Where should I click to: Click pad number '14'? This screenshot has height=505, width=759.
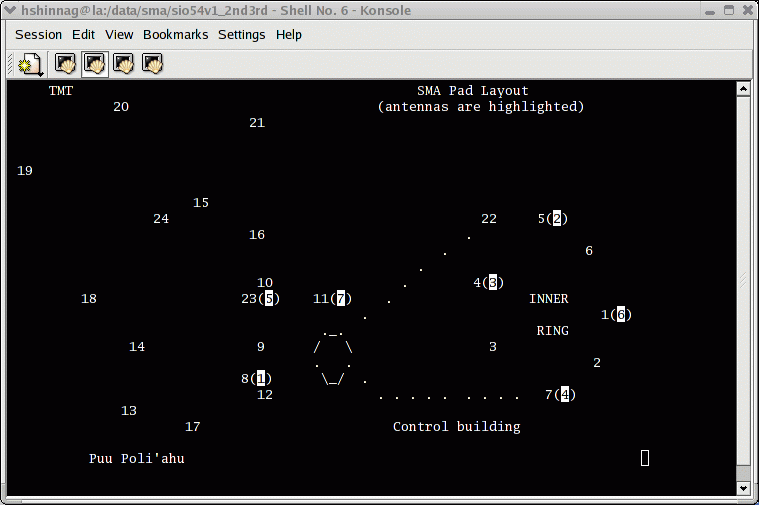point(137,347)
